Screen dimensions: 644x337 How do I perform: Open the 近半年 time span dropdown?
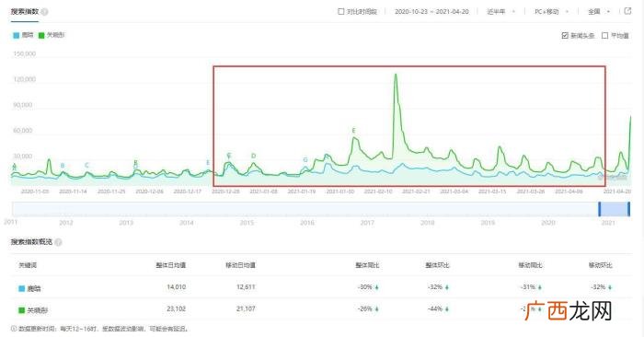click(x=500, y=11)
